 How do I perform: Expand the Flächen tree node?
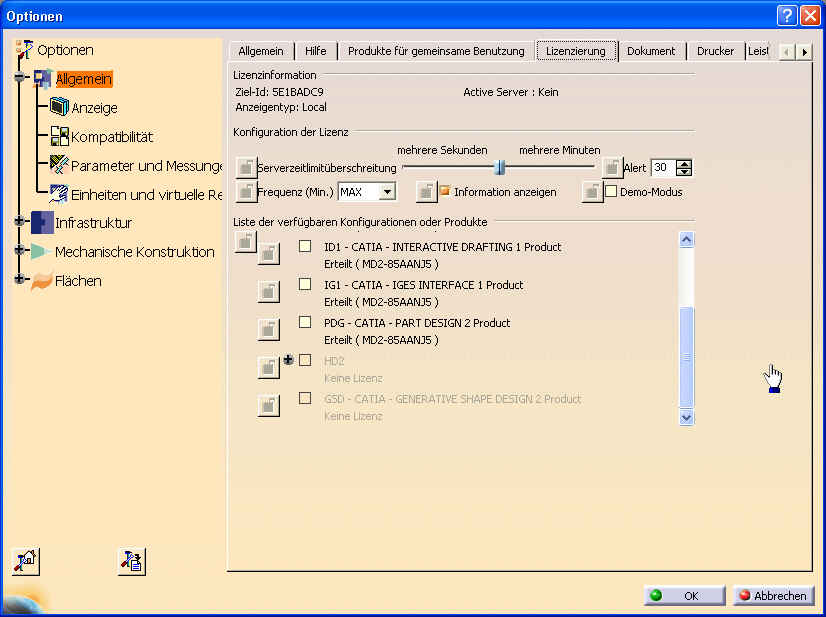coord(20,279)
